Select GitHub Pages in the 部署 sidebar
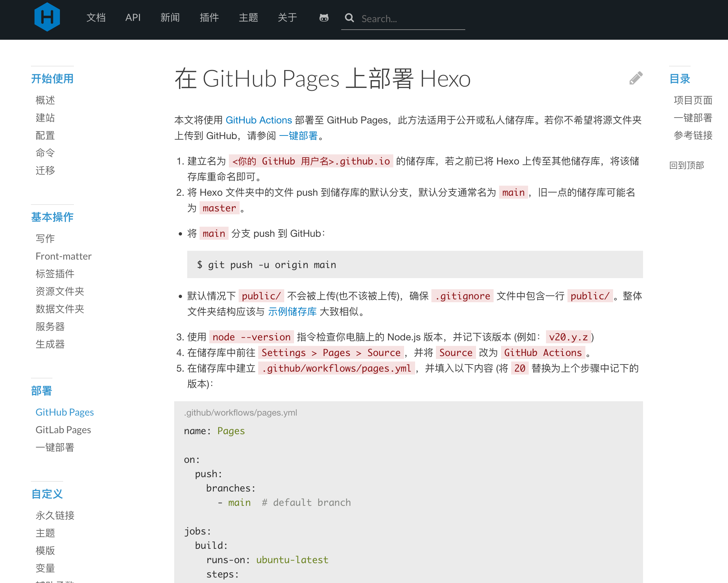Screen dimensions: 728x583 [64, 412]
